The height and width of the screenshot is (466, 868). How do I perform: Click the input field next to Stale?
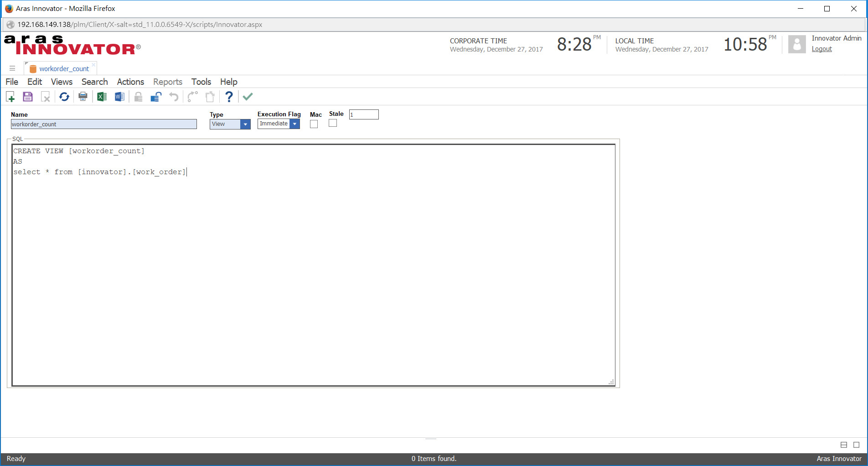(x=364, y=114)
